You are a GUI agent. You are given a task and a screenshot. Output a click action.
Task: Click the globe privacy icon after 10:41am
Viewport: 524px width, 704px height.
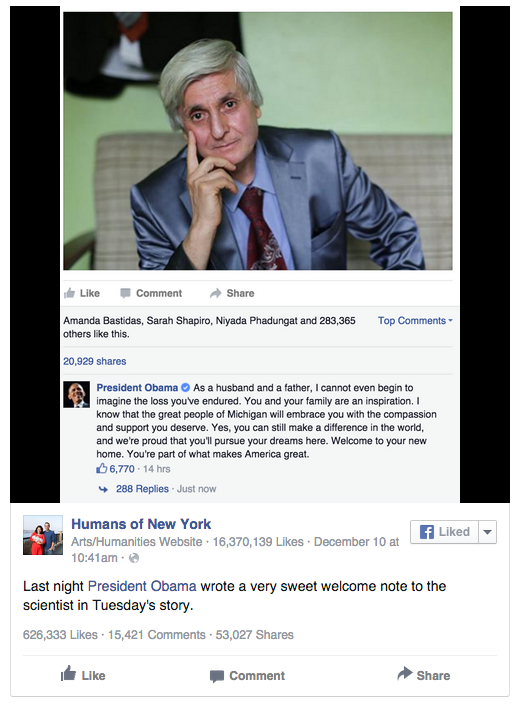[x=134, y=558]
